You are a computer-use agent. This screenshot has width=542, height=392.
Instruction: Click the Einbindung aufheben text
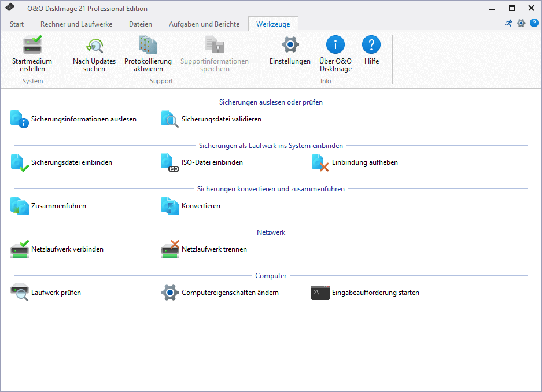tap(364, 162)
